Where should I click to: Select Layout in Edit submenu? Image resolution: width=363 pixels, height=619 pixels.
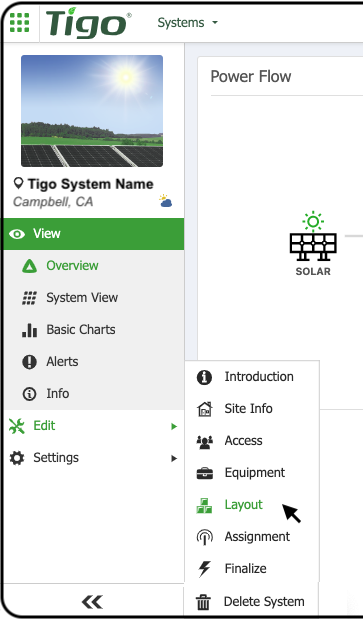[243, 505]
